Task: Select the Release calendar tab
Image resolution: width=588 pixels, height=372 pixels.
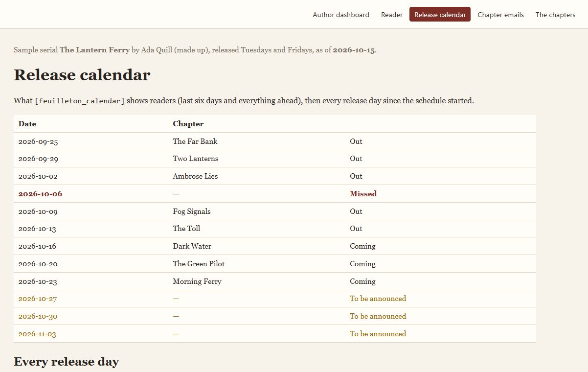Action: (x=440, y=15)
